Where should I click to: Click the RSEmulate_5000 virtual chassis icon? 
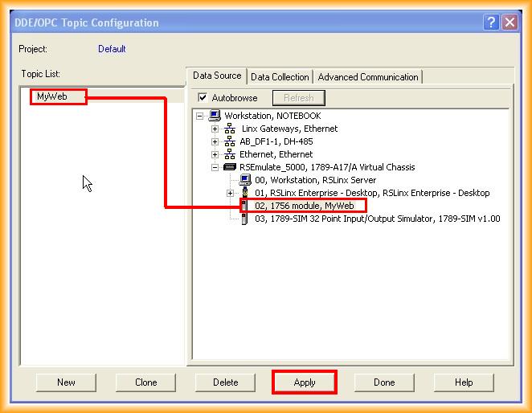tap(230, 167)
